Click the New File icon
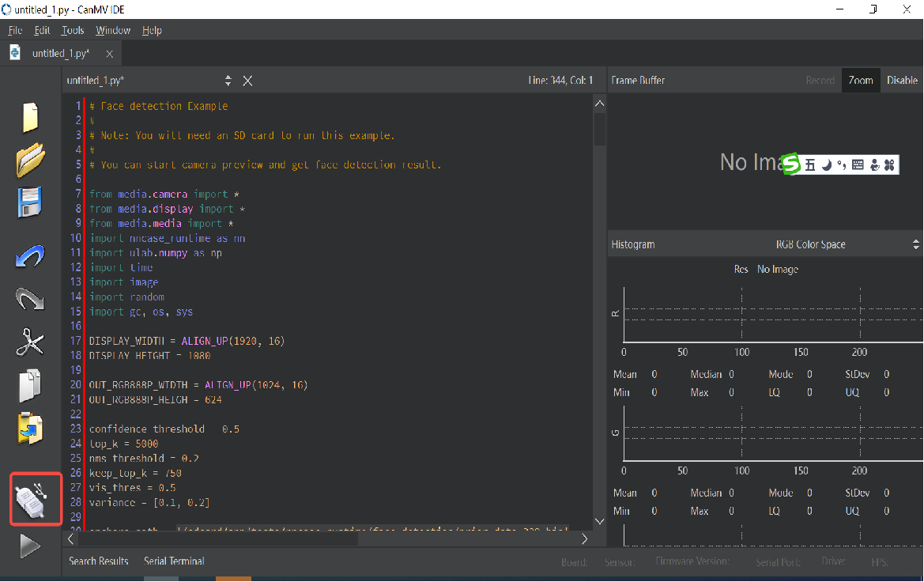 click(x=30, y=117)
